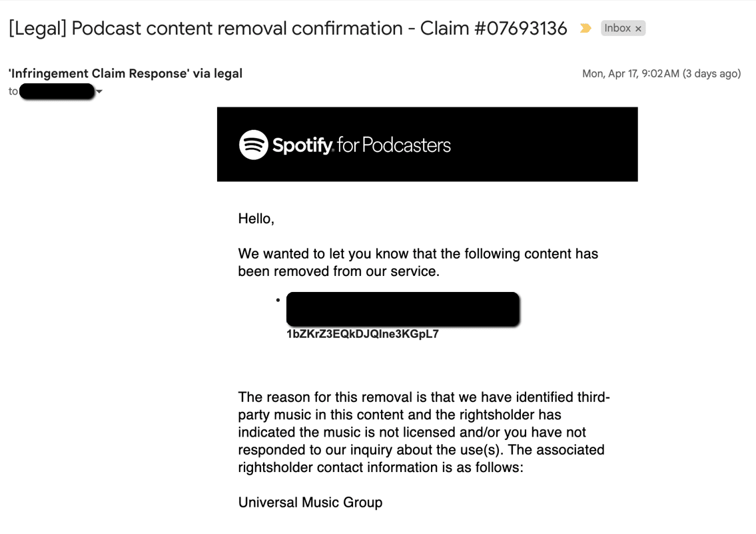Remove the Inbox label via its x icon
756x534 pixels.
[639, 28]
